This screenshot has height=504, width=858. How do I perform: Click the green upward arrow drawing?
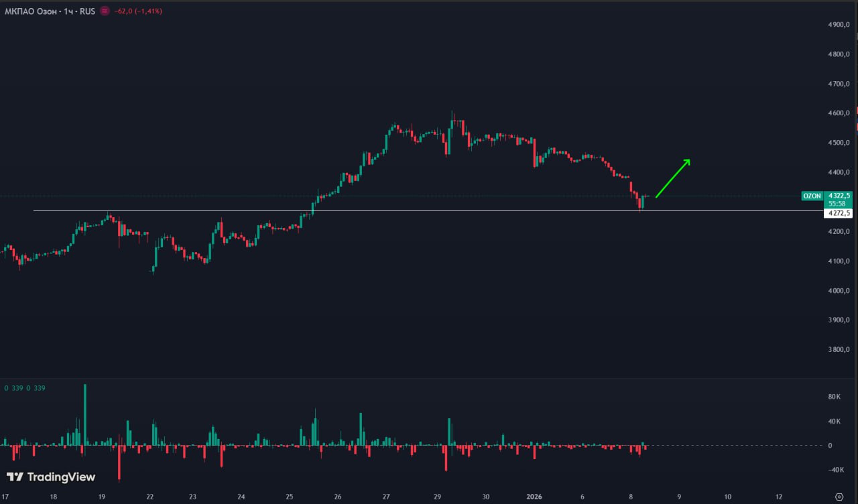pos(673,179)
